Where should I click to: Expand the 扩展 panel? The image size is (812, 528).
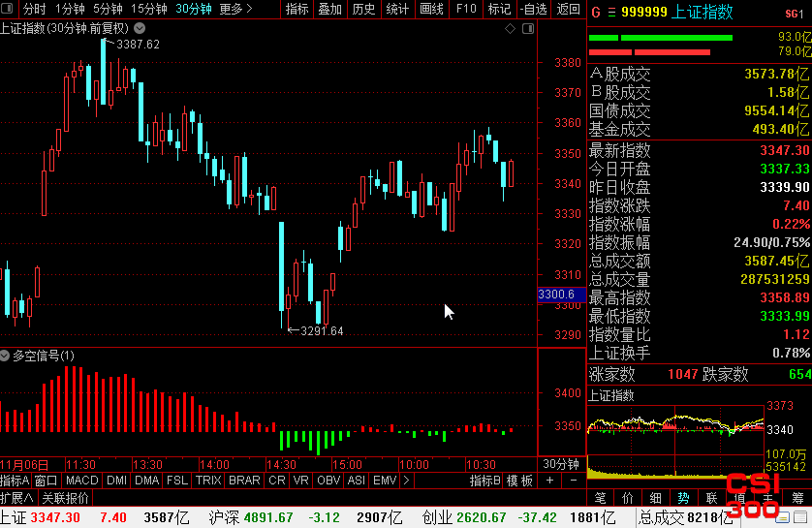coord(17,498)
